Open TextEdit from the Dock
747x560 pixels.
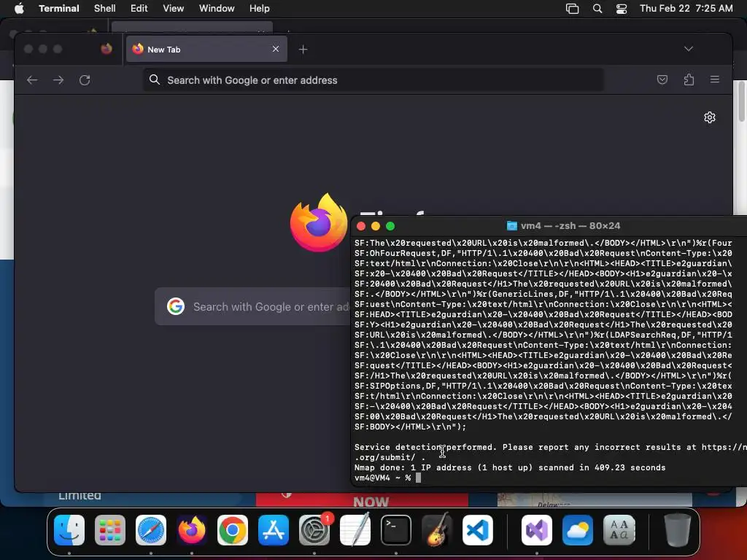(355, 530)
